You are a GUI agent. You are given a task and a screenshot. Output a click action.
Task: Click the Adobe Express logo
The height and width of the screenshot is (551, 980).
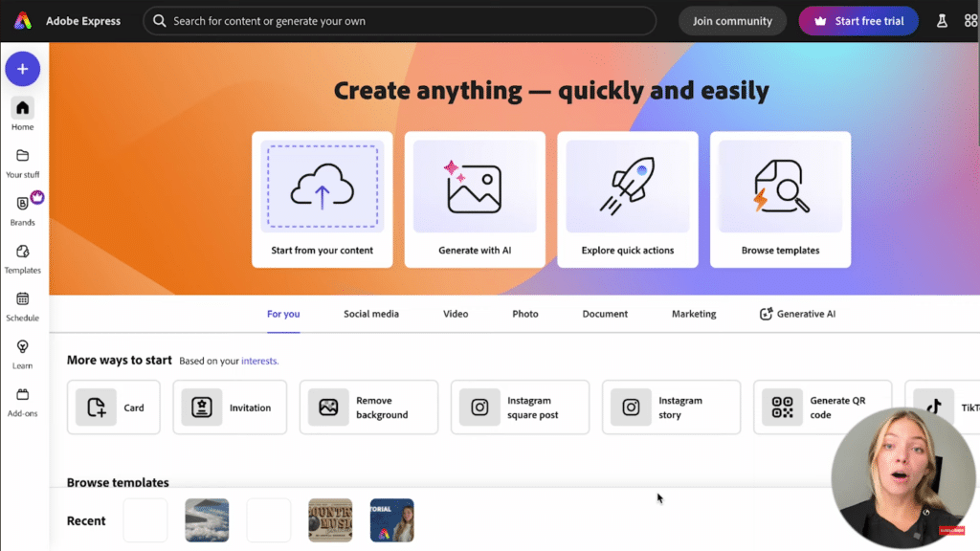point(23,21)
